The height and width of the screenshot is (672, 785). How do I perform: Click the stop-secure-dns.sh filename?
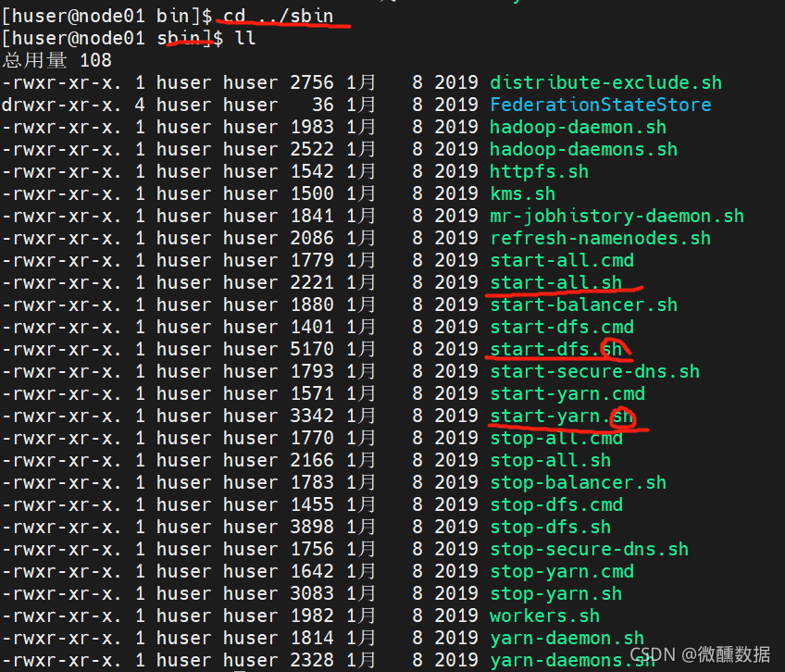click(590, 549)
